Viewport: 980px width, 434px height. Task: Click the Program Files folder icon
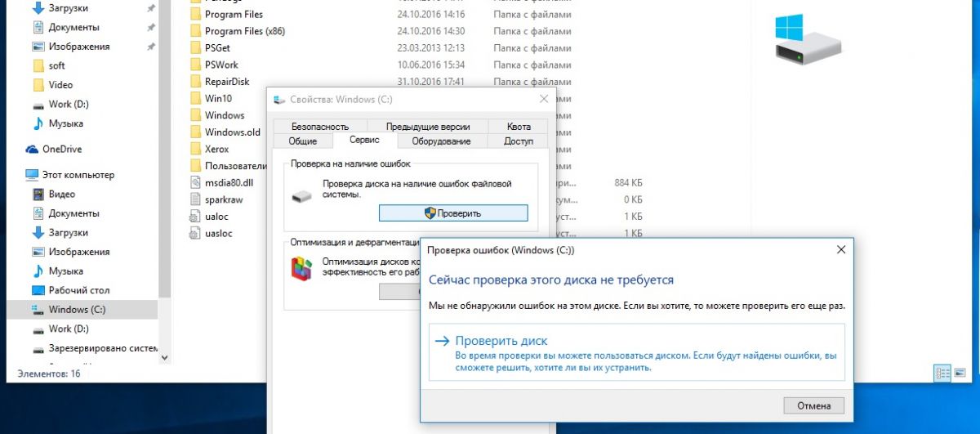[195, 15]
